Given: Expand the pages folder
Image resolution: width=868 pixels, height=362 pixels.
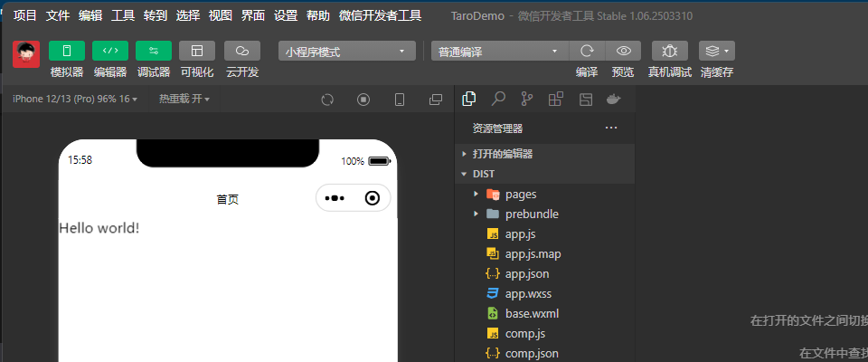Looking at the screenshot, I should 544,194.
